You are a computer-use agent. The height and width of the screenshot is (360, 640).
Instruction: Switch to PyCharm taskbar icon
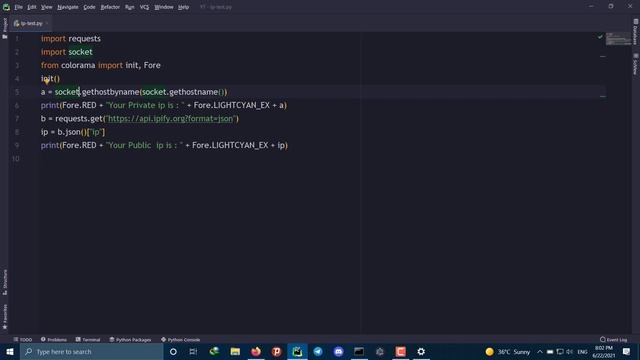tap(297, 351)
